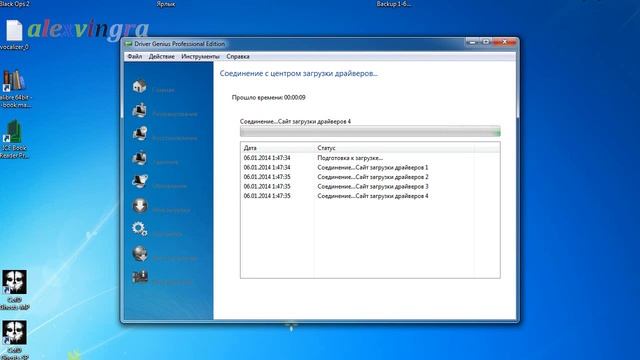
Task: Open the Backup drivers sidebar icon
Action: [x=139, y=110]
